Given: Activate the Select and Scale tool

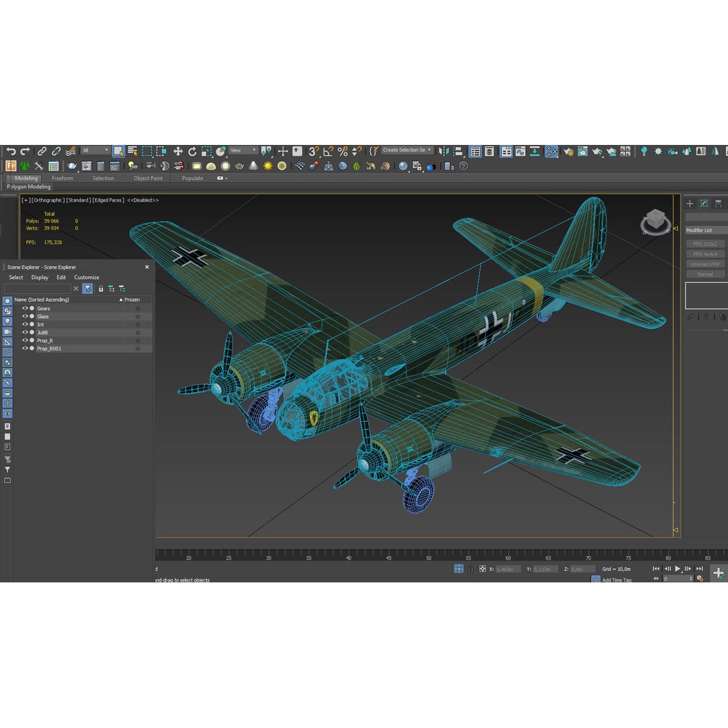Looking at the screenshot, I should (x=207, y=151).
